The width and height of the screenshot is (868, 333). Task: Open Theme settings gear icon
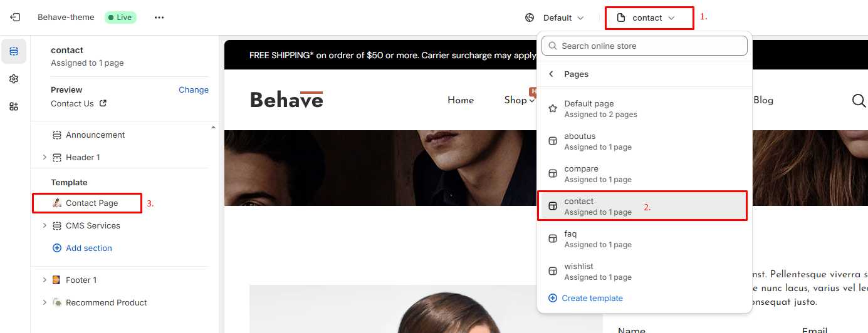point(14,79)
